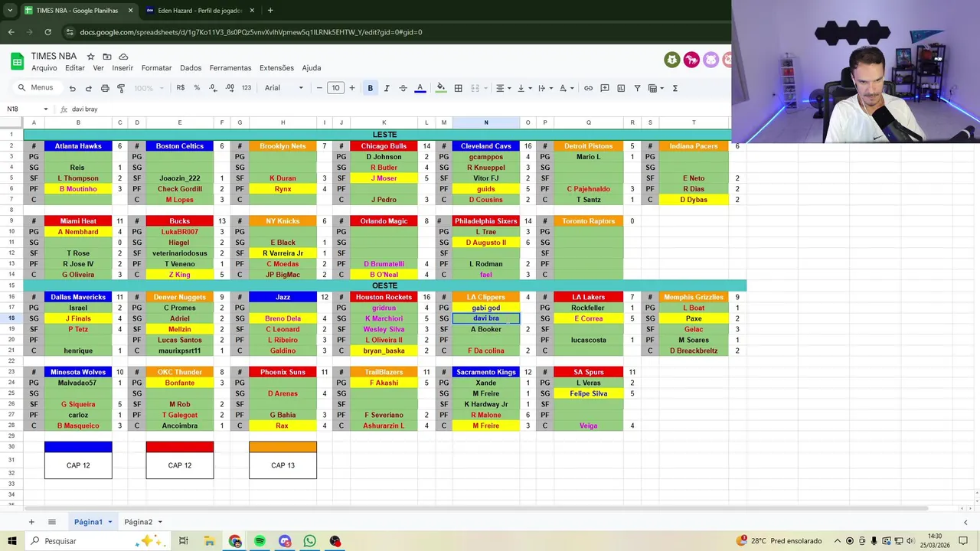Open the Extensões menu
The width and height of the screenshot is (980, 551).
[x=276, y=68]
